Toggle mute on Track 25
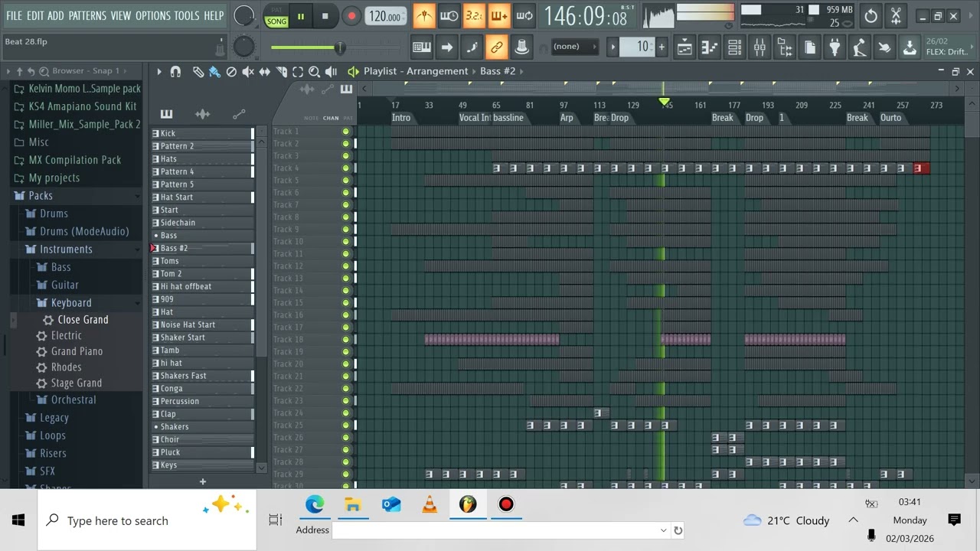The width and height of the screenshot is (980, 551). point(345,425)
